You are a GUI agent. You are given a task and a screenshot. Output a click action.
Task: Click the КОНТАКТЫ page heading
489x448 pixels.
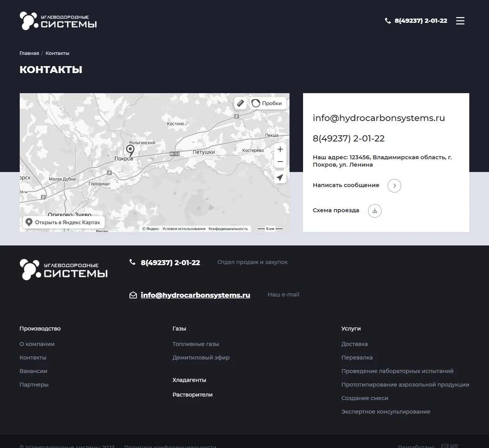[51, 70]
